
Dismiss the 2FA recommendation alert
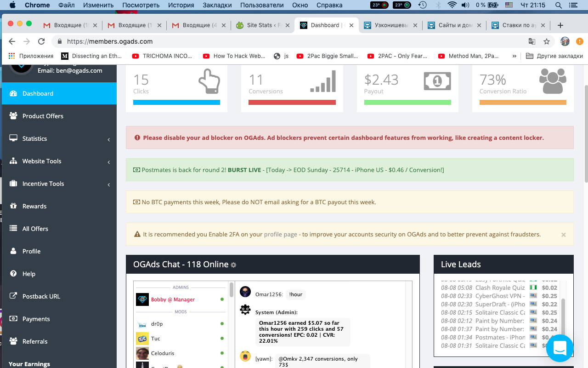tap(564, 235)
